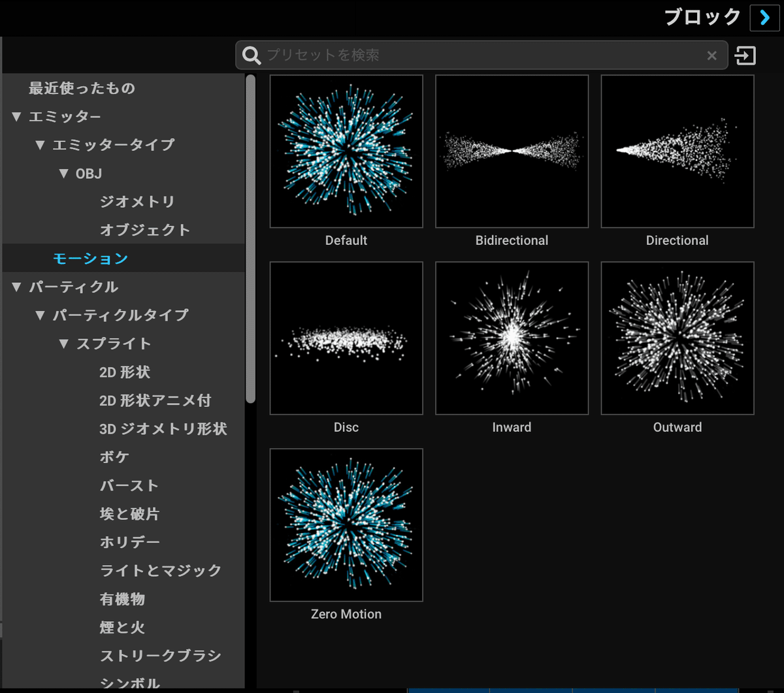The image size is (784, 693).
Task: Collapse the エミッター tree section
Action: 16,116
